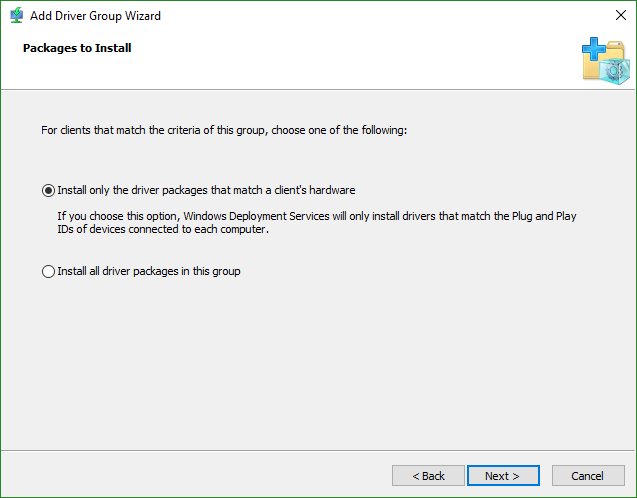This screenshot has height=498, width=637.
Task: Return to the previous page with Back
Action: point(428,476)
